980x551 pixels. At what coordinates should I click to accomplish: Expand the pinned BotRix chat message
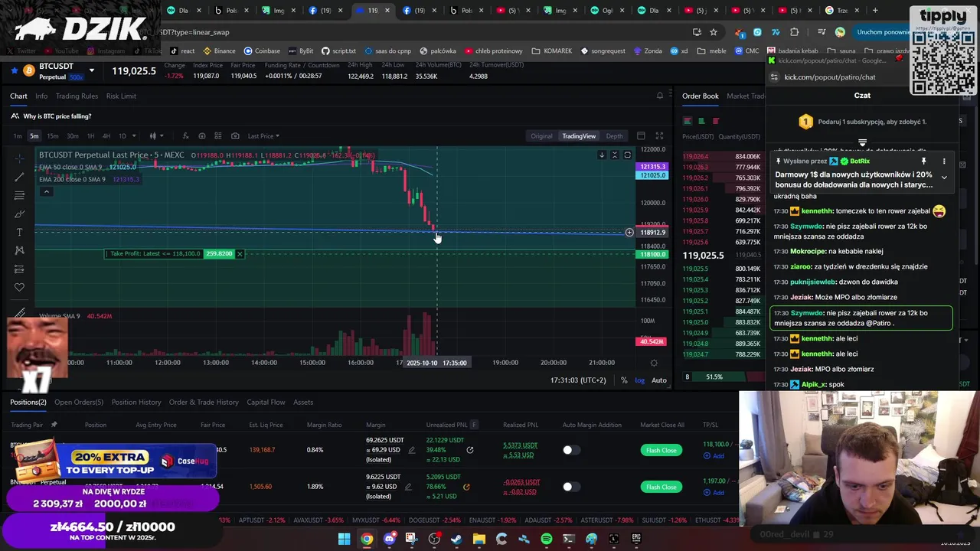tap(944, 178)
